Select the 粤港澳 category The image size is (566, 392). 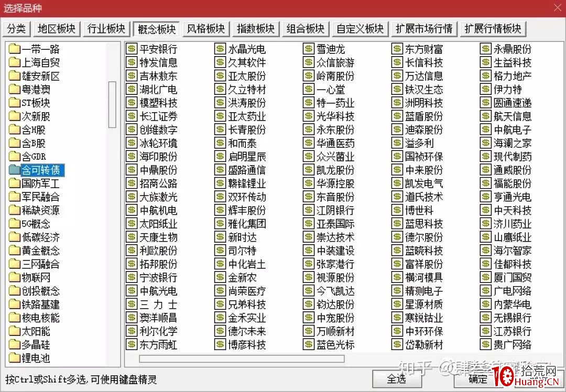(x=36, y=89)
